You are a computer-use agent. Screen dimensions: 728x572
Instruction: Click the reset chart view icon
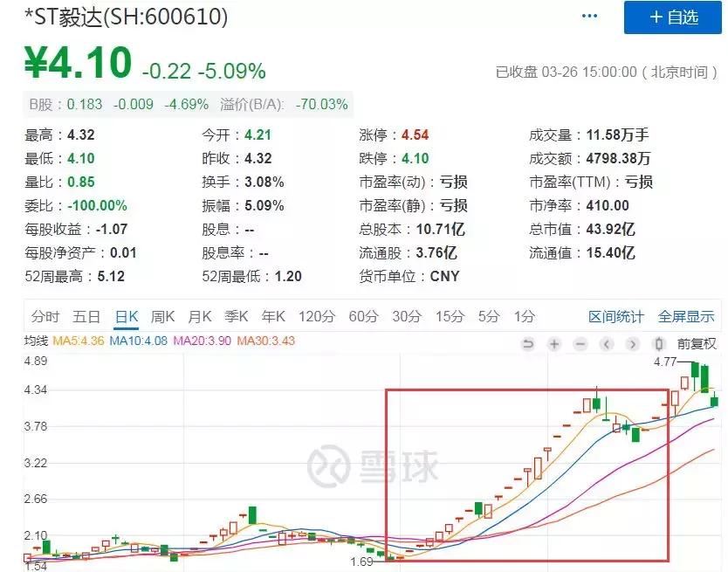click(529, 344)
